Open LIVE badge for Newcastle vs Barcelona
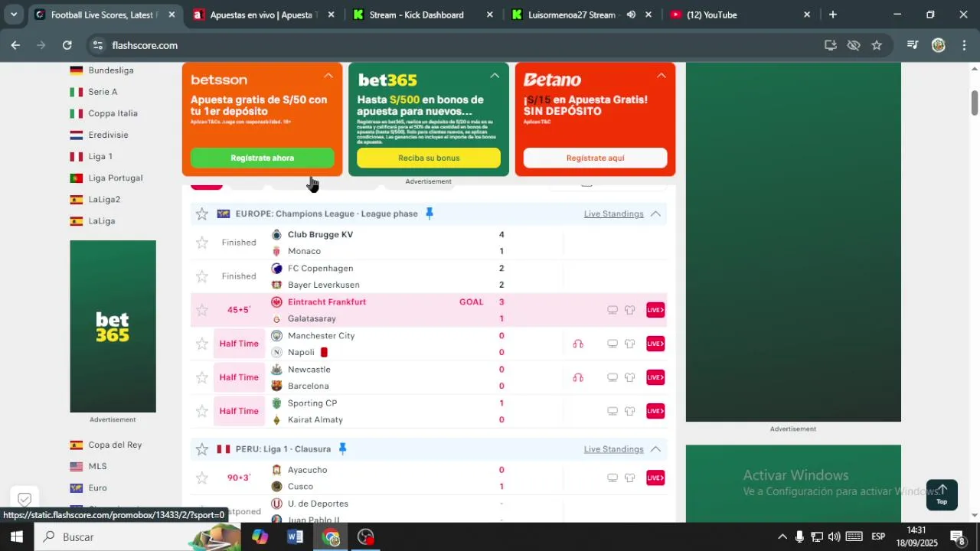The width and height of the screenshot is (980, 551). [x=655, y=377]
